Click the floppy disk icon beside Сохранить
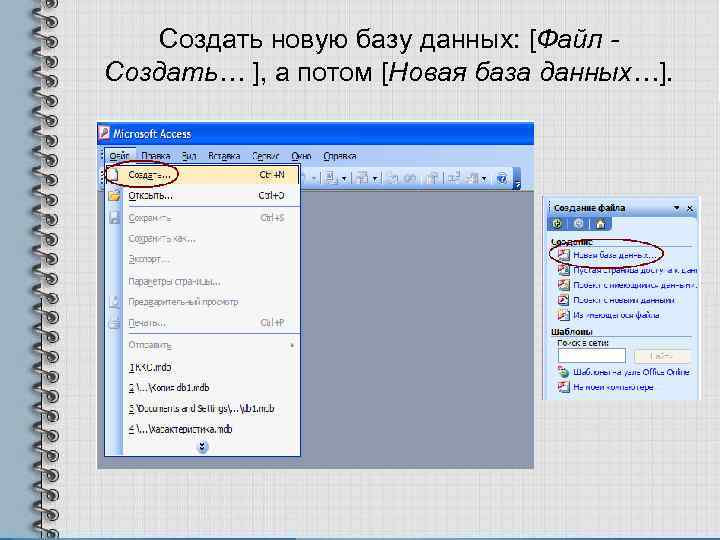Image resolution: width=720 pixels, height=540 pixels. [114, 217]
